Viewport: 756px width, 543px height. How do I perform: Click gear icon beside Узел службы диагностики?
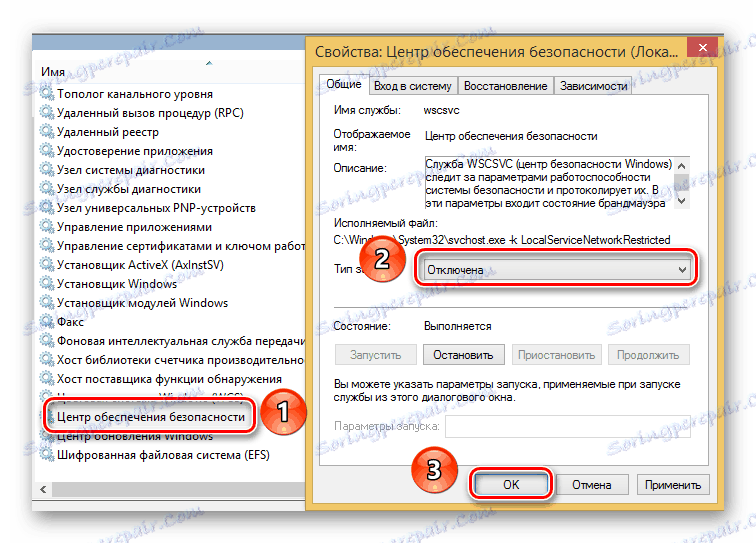click(x=47, y=189)
